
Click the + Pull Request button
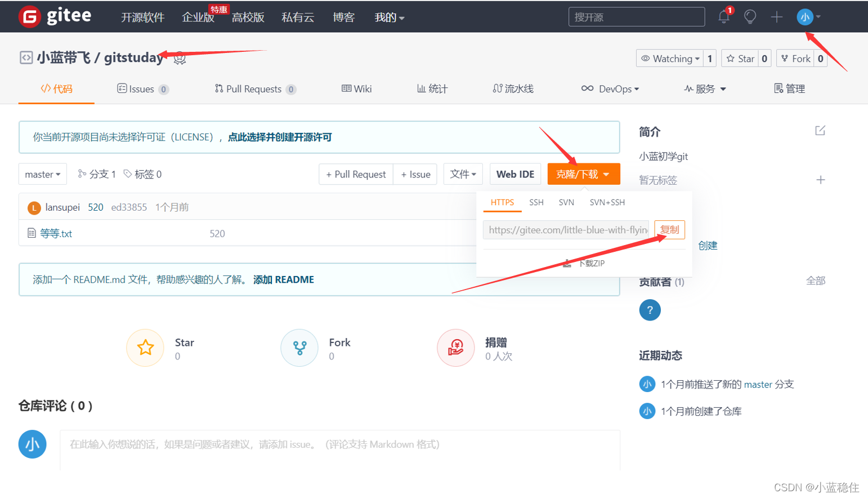(x=356, y=174)
